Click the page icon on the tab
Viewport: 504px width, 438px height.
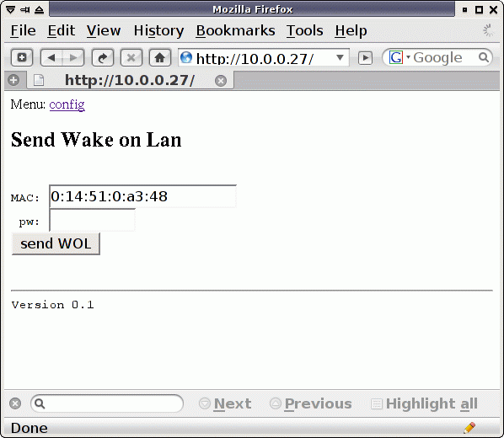click(x=39, y=80)
